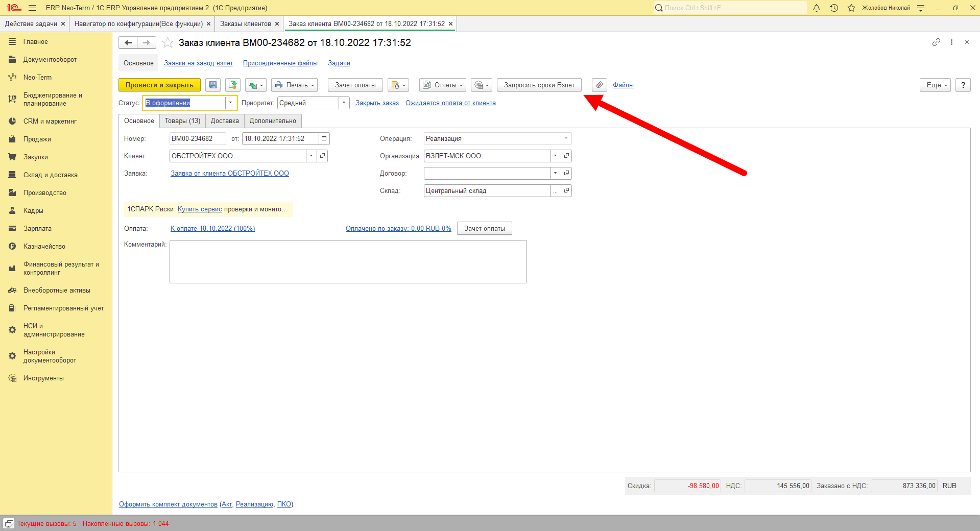Open the ОБСТРОЙТЕХ ООО client card via the open icon
The height and width of the screenshot is (531, 980).
click(322, 156)
